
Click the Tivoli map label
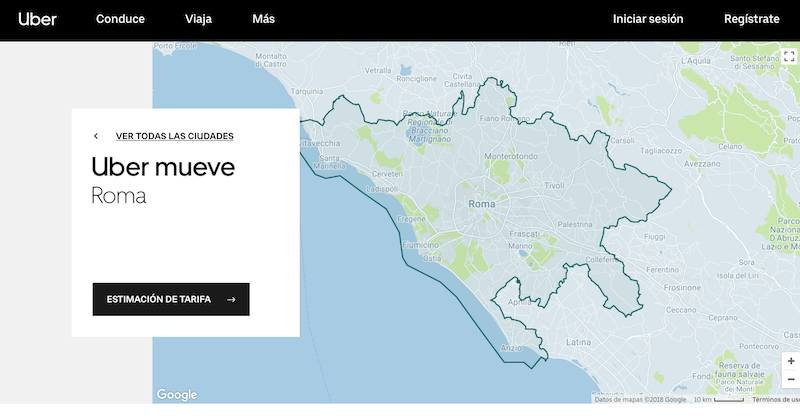tap(554, 186)
